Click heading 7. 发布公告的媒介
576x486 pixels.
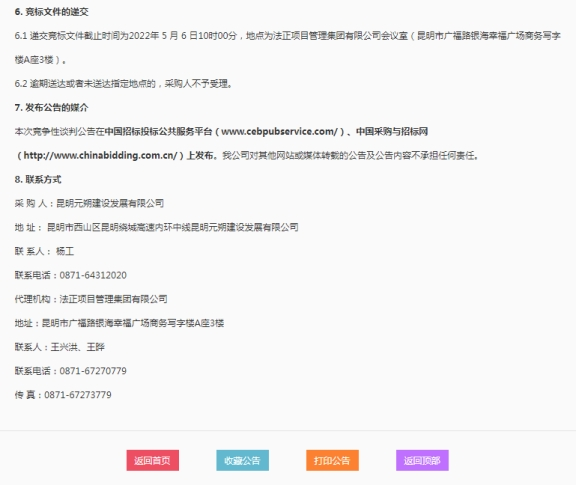point(51,108)
